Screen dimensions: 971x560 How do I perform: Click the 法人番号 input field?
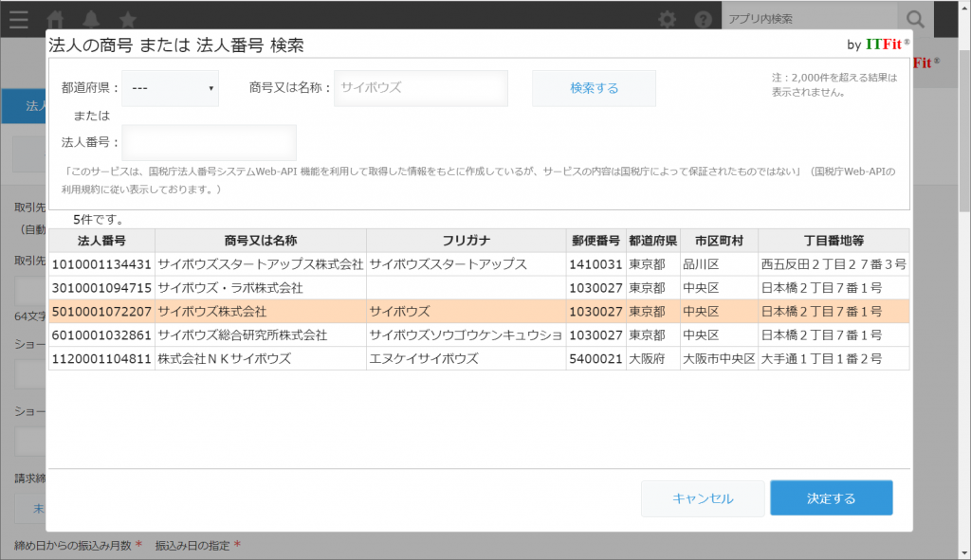pos(210,142)
